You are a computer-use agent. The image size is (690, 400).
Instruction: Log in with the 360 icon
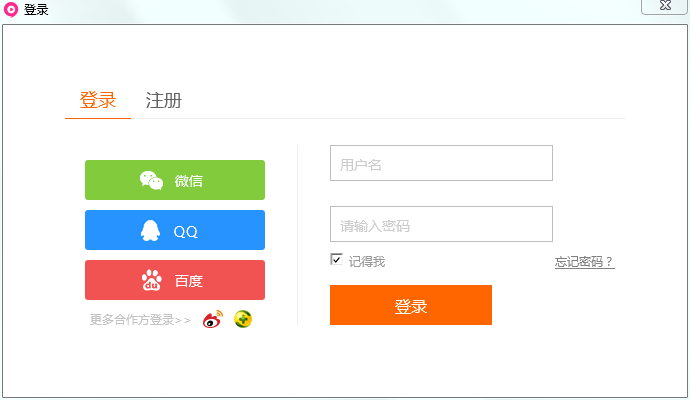click(242, 319)
